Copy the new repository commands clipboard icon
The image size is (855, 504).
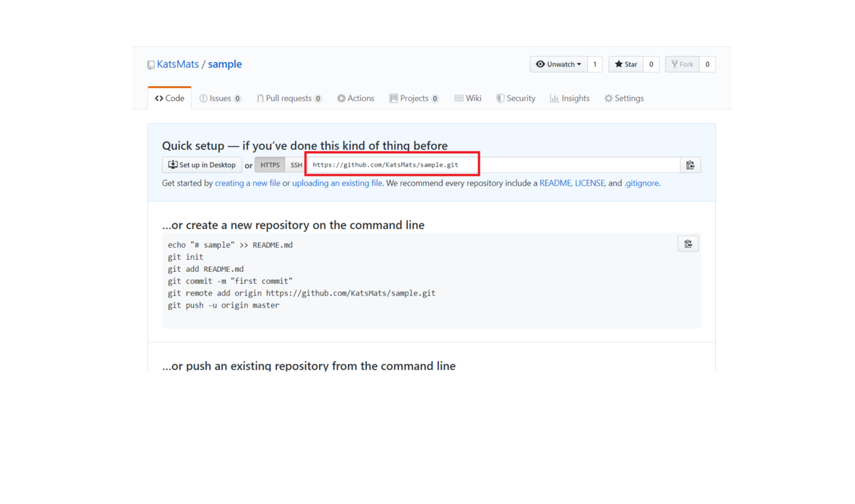click(688, 244)
